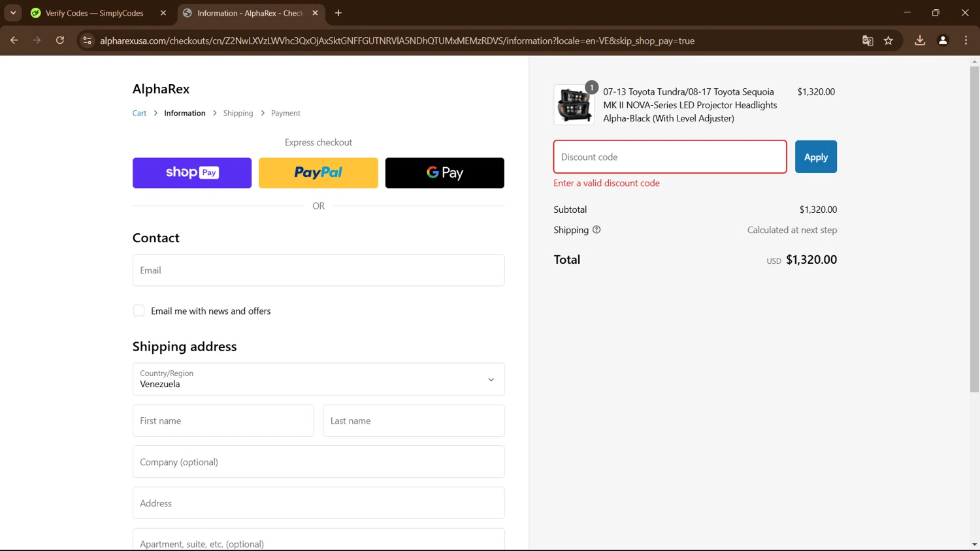Go back to previous page
The image size is (980, 551).
click(x=14, y=40)
